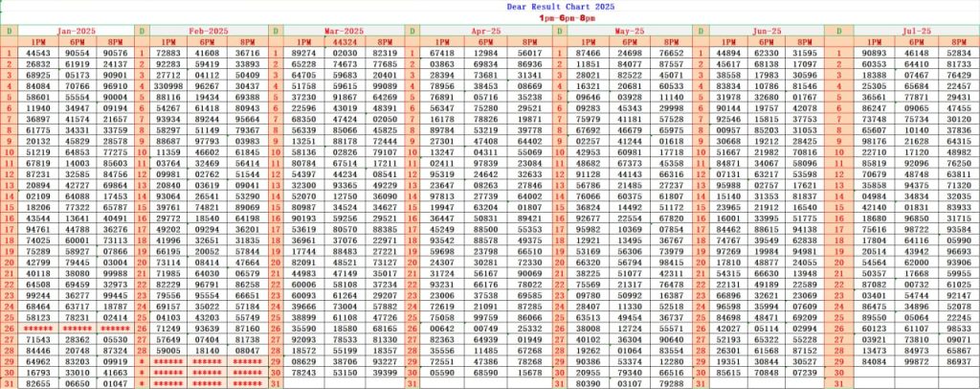Screen dimensions: 980x389
Task: Click the Jun-25 month header
Action: click(767, 31)
